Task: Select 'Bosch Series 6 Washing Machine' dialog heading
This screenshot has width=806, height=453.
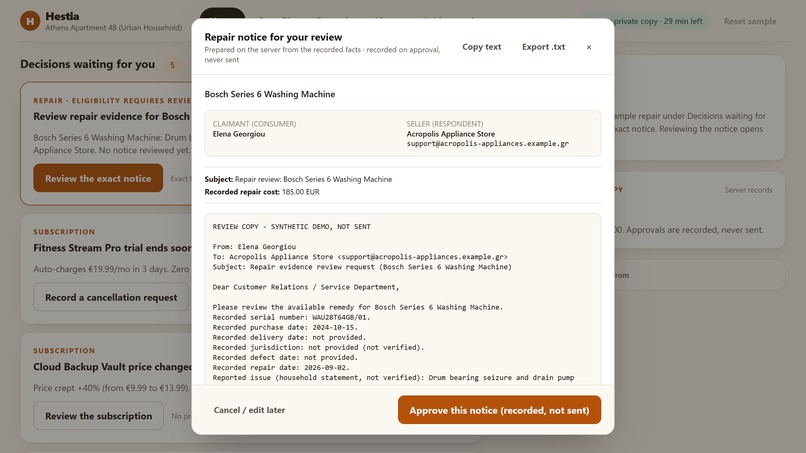Action: click(270, 94)
